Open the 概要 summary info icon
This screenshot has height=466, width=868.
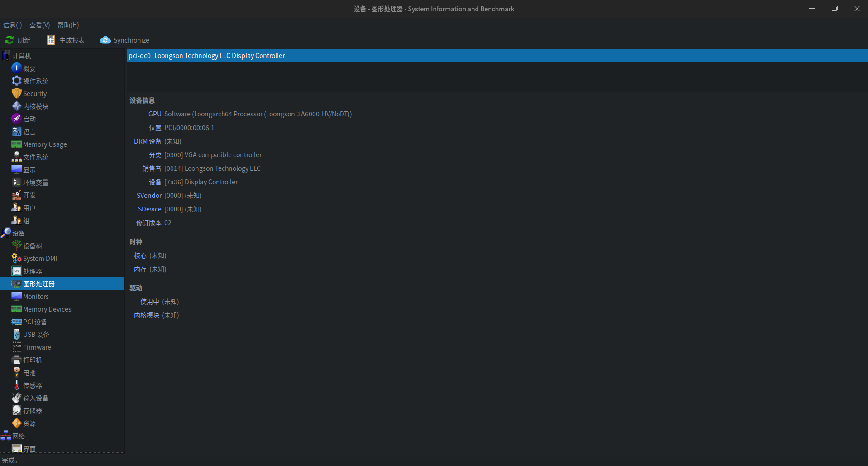point(16,68)
